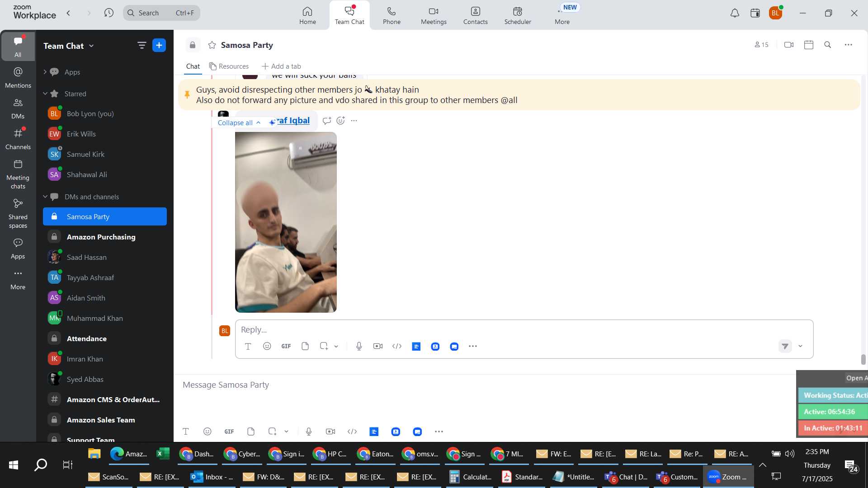This screenshot has width=868, height=488.
Task: Click the notifications bell icon
Action: 735,13
